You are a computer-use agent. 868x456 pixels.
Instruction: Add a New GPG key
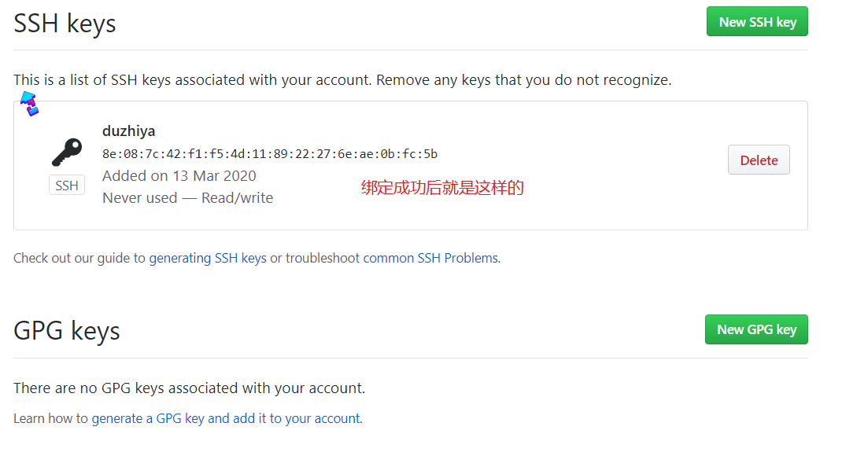[x=756, y=329]
